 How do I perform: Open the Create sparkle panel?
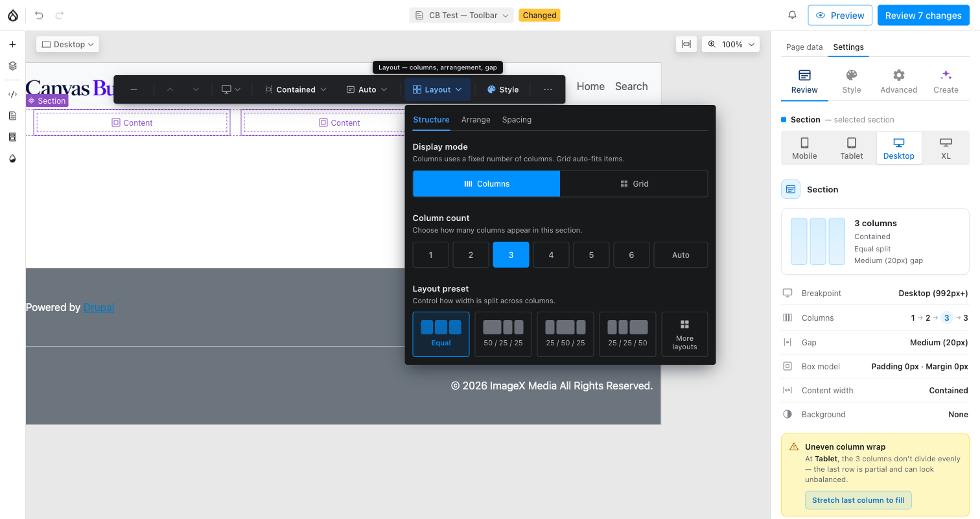[x=946, y=82]
